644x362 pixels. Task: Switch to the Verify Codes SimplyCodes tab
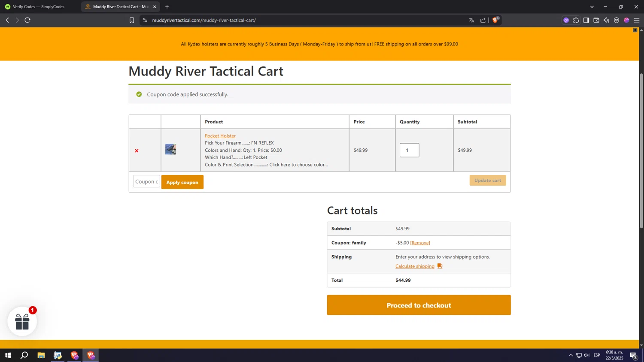39,7
